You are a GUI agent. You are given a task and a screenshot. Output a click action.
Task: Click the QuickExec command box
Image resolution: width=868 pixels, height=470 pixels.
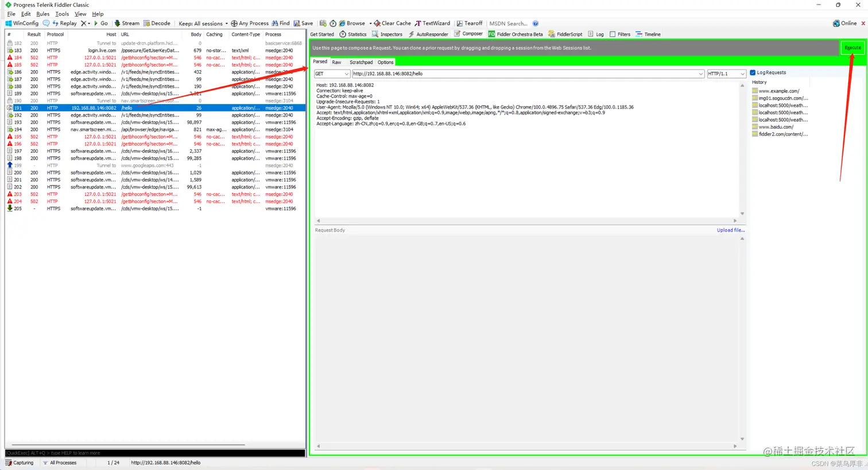(x=155, y=453)
